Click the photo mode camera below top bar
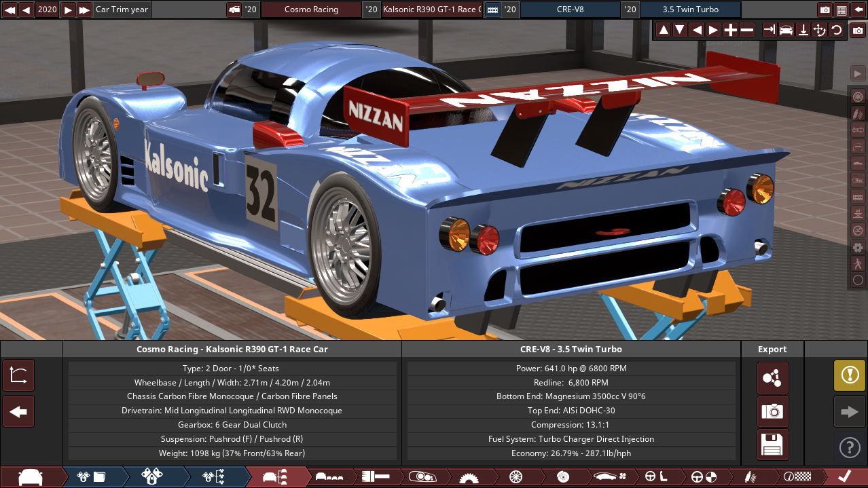This screenshot has width=868, height=488. tap(858, 31)
